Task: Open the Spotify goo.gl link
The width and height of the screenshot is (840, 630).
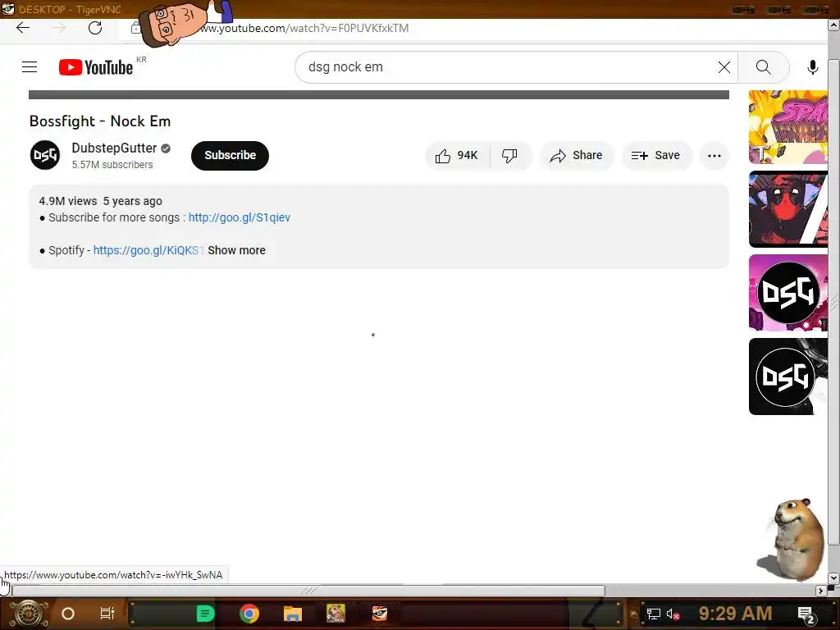Action: coord(148,250)
